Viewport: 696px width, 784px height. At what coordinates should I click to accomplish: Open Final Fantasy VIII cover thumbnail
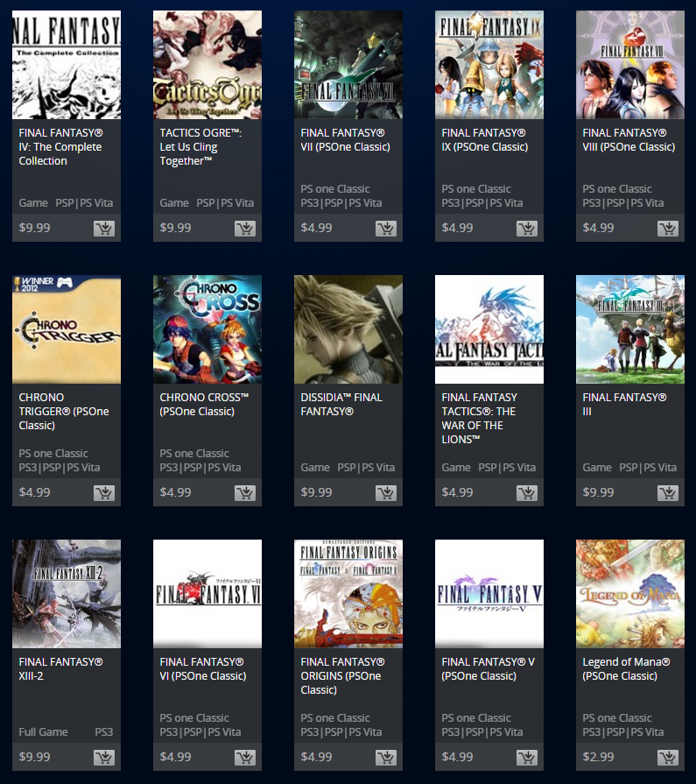(x=629, y=65)
